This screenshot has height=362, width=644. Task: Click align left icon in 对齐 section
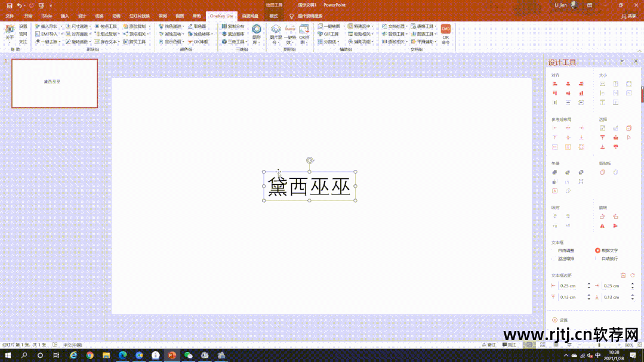[x=555, y=83]
